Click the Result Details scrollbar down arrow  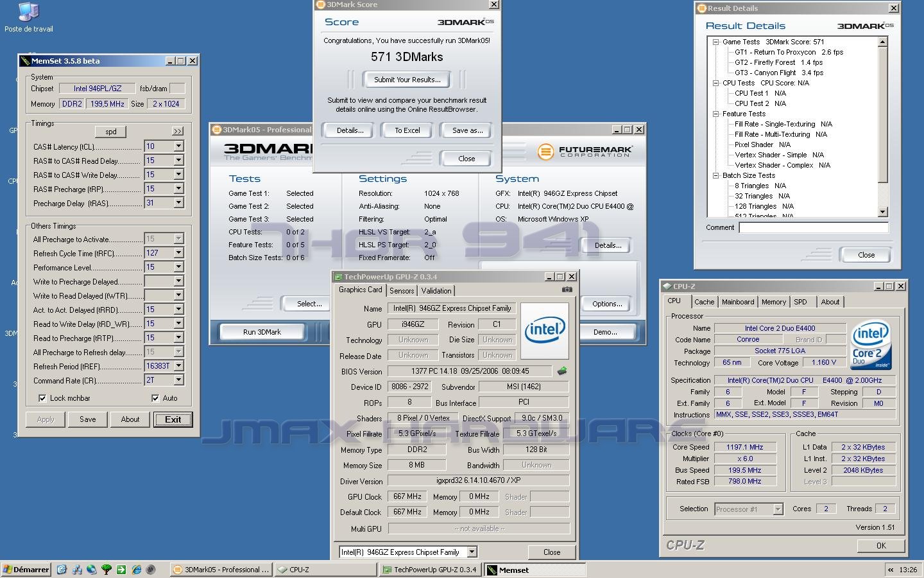coord(883,212)
